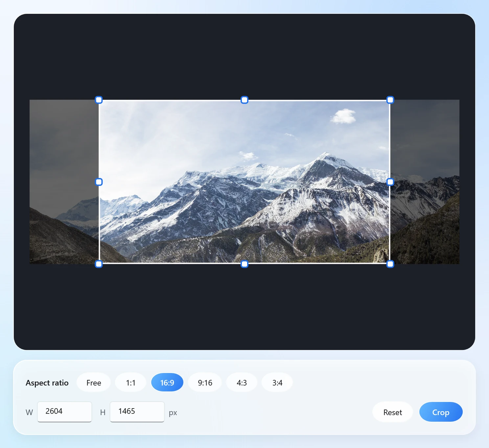
Task: Click the dimmed image area right of crop
Action: tap(425, 182)
